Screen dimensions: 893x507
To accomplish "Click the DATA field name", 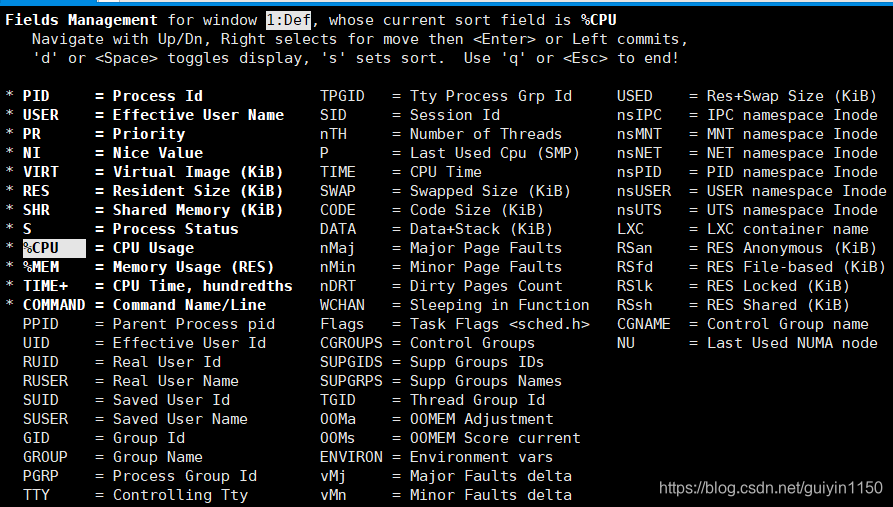I will pyautogui.click(x=338, y=229).
